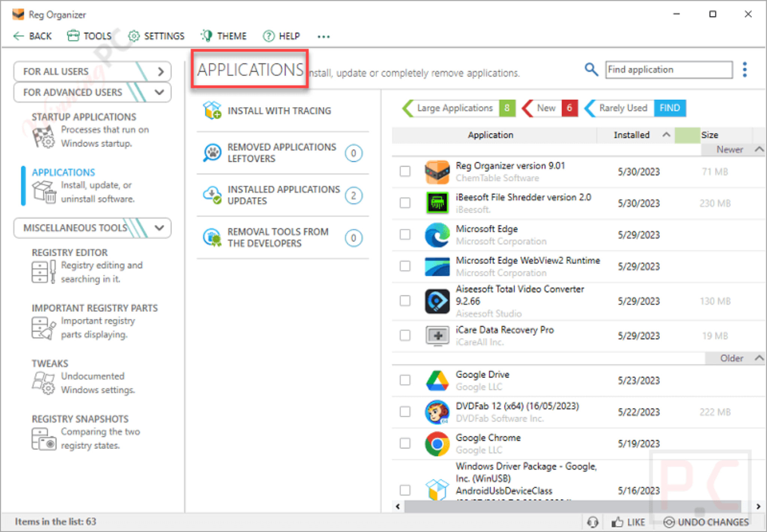
Task: Click the Aiseesoft Total Video Converter icon
Action: click(437, 301)
